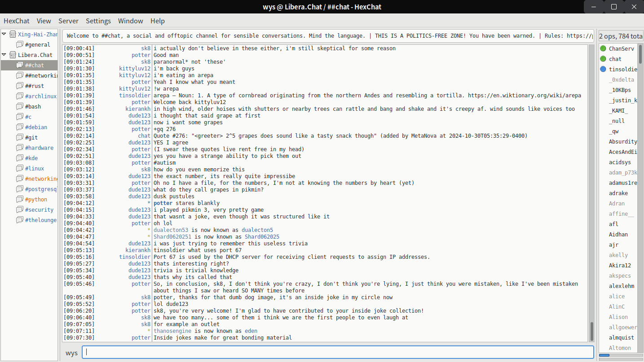
Task: Select the #python channel icon
Action: (20, 200)
